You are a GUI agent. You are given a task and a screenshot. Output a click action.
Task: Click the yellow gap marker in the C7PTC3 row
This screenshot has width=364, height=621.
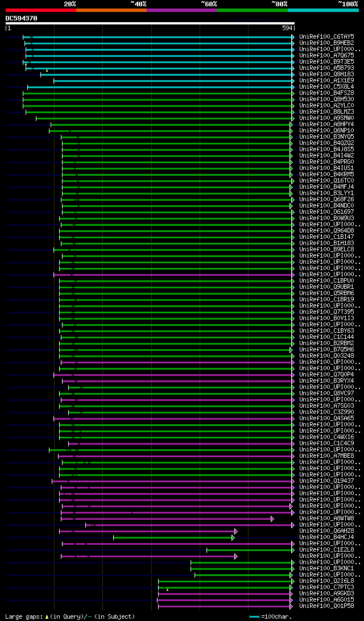click(x=168, y=590)
